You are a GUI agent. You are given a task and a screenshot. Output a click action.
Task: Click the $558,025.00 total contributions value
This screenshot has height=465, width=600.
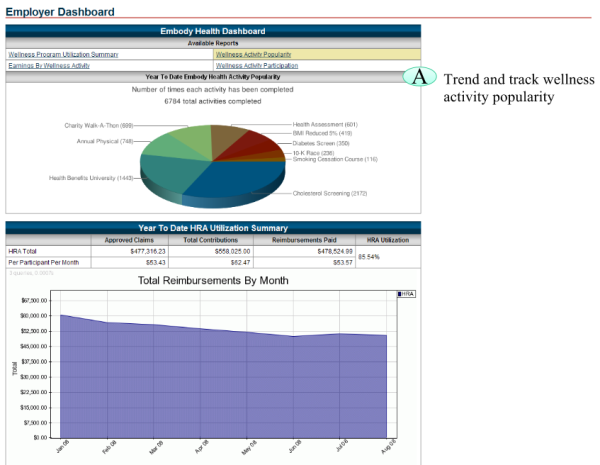(x=232, y=251)
